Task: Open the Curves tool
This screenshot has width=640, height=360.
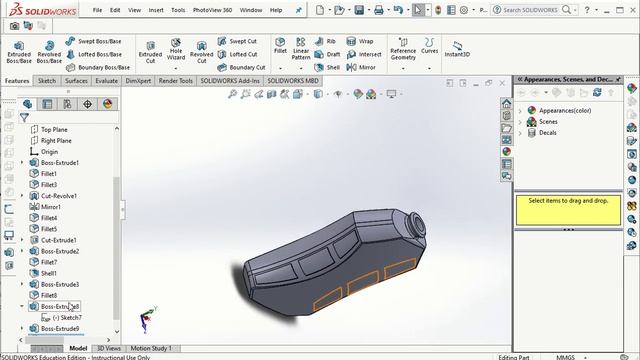Action: point(429,45)
